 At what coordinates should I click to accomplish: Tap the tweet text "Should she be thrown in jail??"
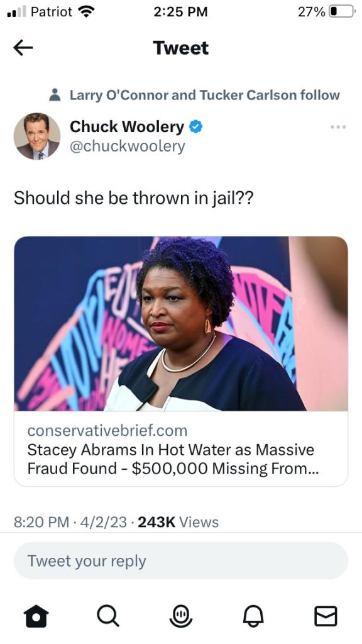(134, 198)
